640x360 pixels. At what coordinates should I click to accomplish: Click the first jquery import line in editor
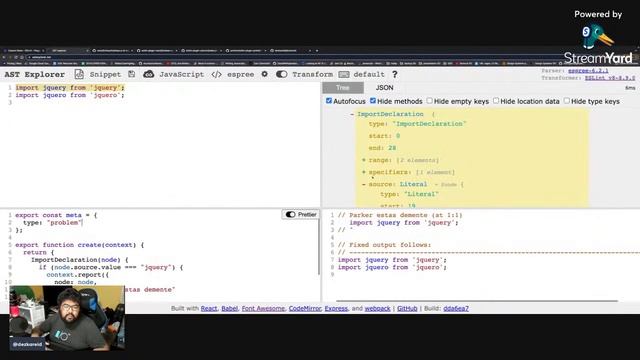coord(69,88)
